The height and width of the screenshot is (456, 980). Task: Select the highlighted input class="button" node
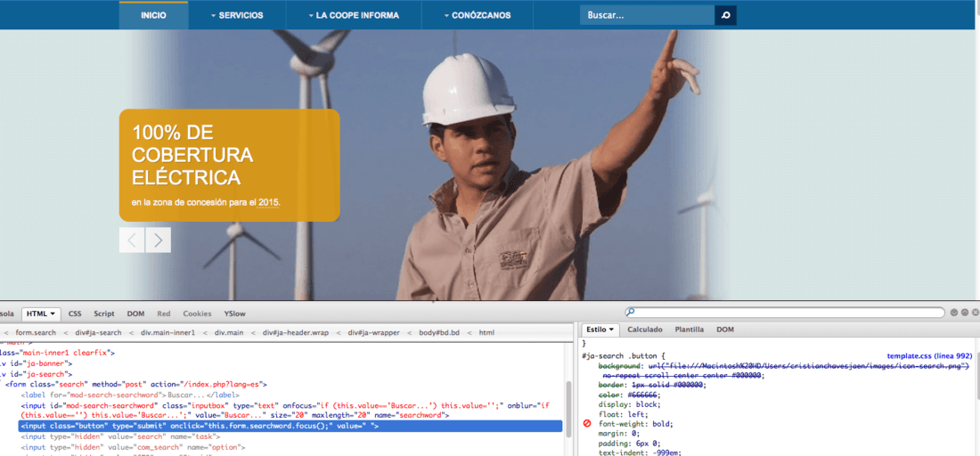click(290, 426)
